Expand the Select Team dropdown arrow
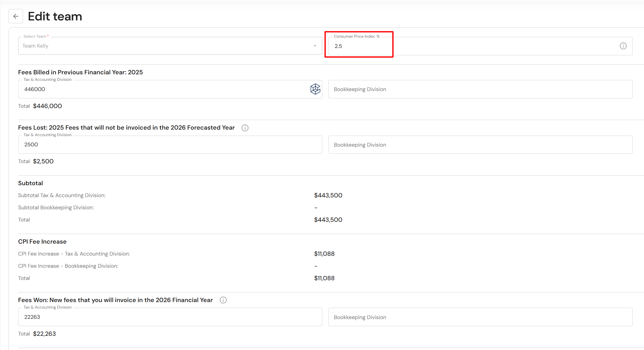 pyautogui.click(x=315, y=46)
